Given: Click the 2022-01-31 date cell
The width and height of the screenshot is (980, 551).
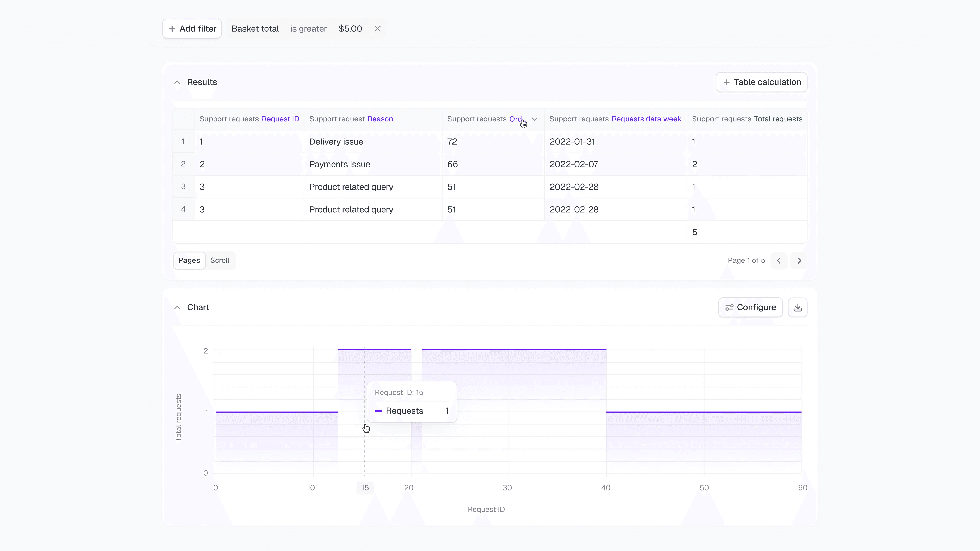Looking at the screenshot, I should coord(616,142).
